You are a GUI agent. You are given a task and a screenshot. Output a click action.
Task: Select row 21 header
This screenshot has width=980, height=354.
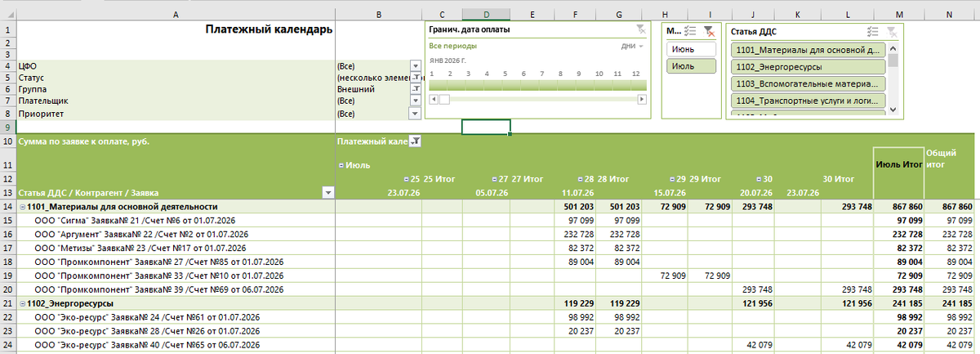coord(7,302)
